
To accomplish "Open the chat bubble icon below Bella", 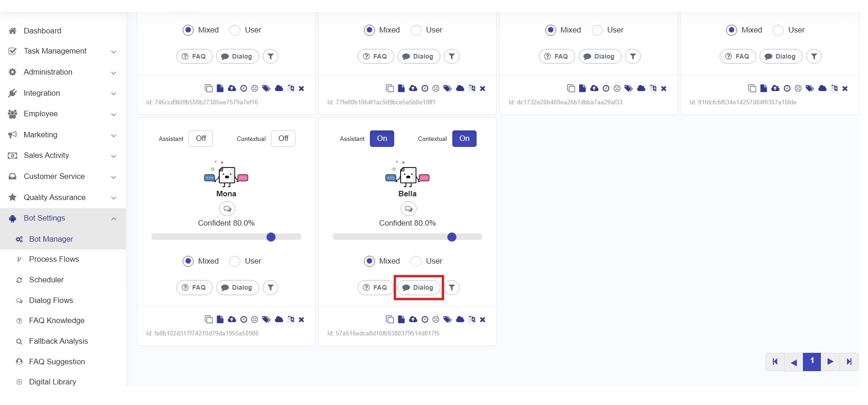I will [x=408, y=209].
